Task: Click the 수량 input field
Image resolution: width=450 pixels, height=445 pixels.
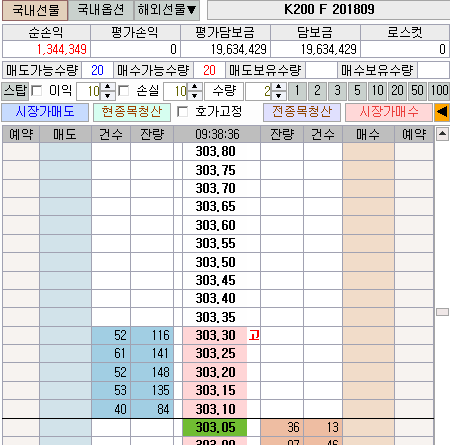Action: tap(259, 91)
